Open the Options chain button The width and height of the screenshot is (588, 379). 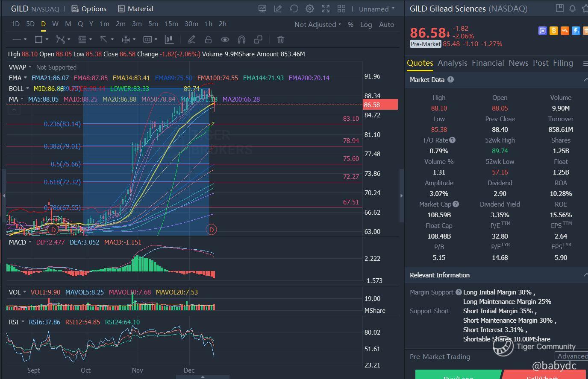coord(89,9)
